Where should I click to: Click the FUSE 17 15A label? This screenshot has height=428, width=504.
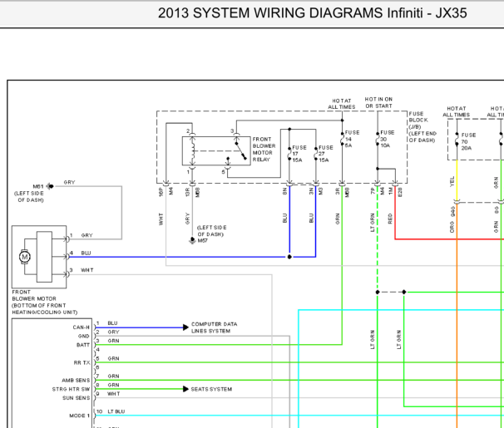299,154
